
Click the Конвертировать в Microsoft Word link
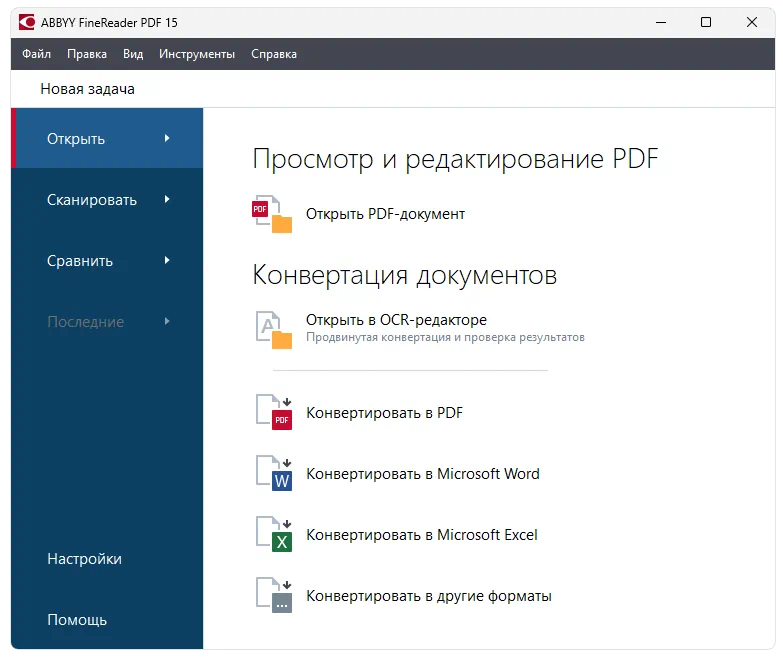[x=422, y=474]
